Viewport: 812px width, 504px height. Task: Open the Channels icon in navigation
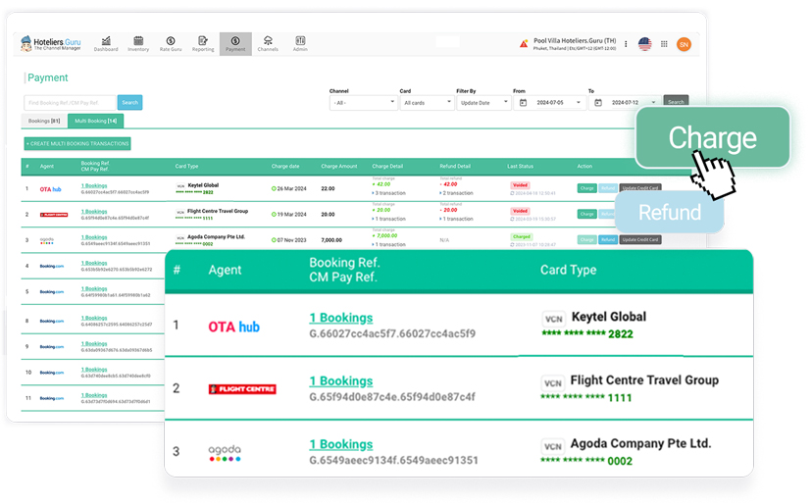tap(268, 43)
